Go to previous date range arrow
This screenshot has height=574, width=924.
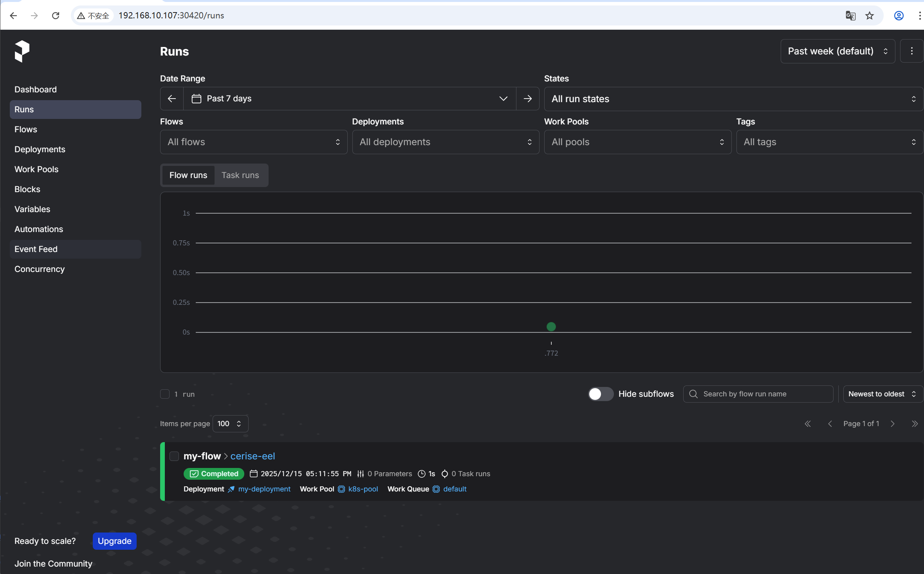(171, 99)
